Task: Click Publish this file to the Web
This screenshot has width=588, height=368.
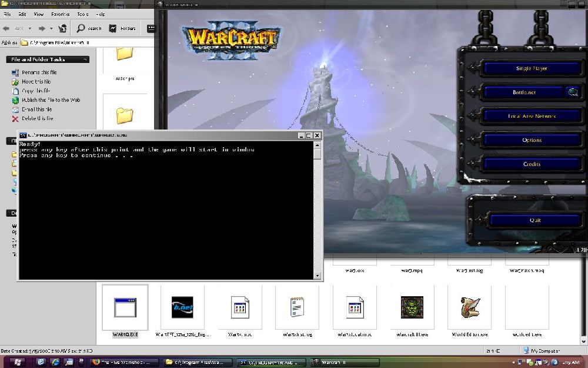Action: (x=51, y=100)
